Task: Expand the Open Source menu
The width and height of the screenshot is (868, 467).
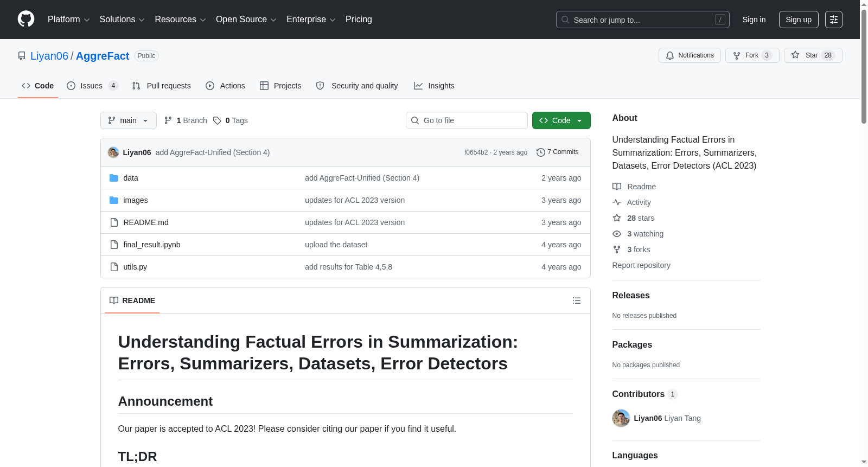Action: pos(246,20)
